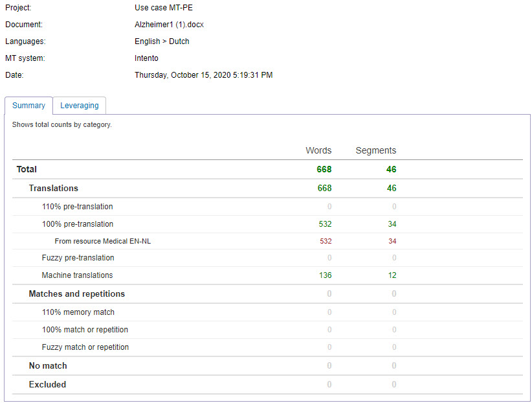Click the Segments column header

[375, 150]
